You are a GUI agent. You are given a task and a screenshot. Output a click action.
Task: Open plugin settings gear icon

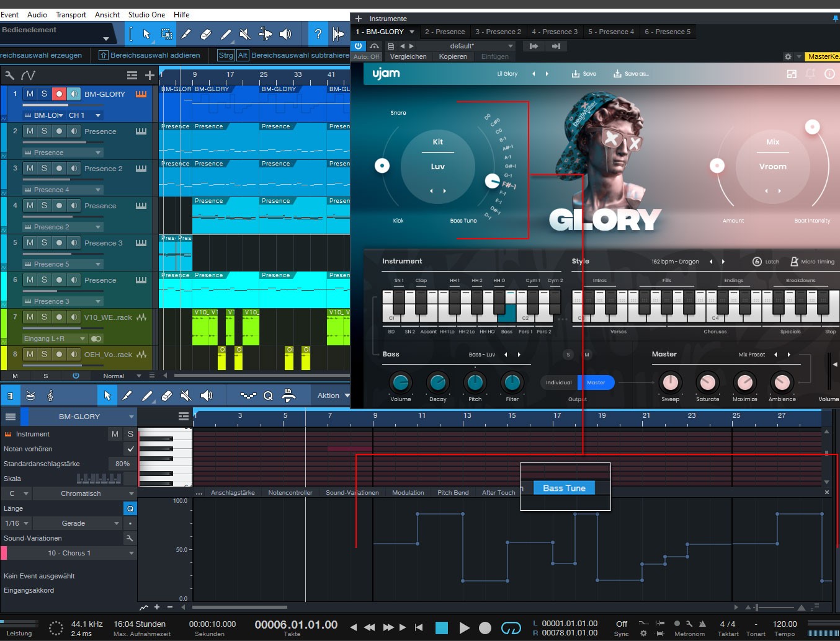(788, 56)
